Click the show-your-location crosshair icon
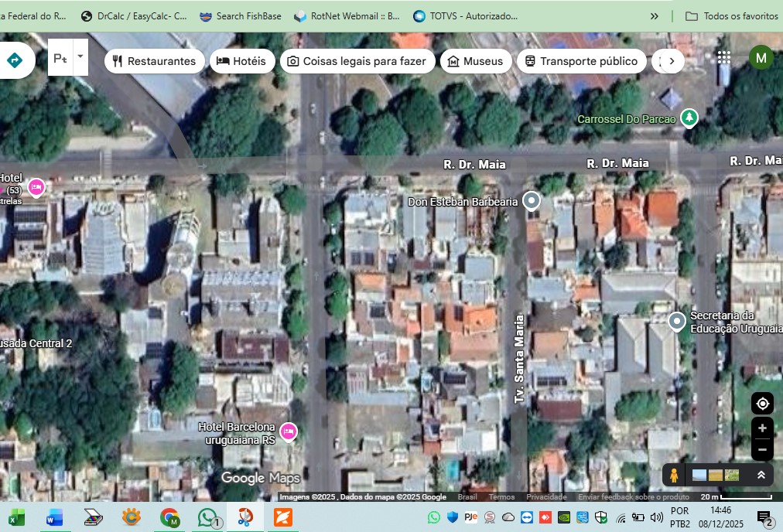Screen dimensions: 783x532 coord(762,403)
